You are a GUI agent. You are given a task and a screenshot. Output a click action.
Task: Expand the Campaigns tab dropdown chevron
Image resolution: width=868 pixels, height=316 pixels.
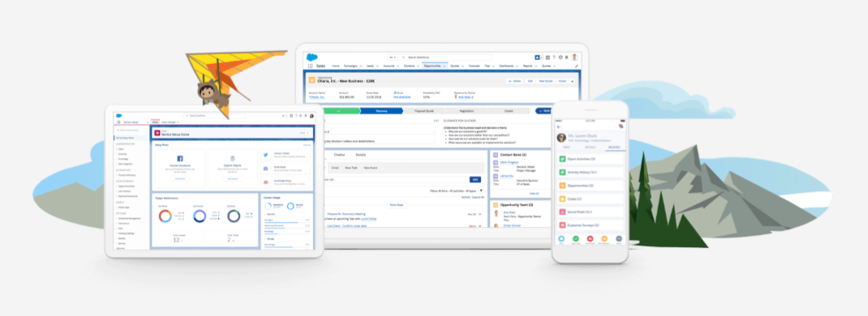point(361,66)
